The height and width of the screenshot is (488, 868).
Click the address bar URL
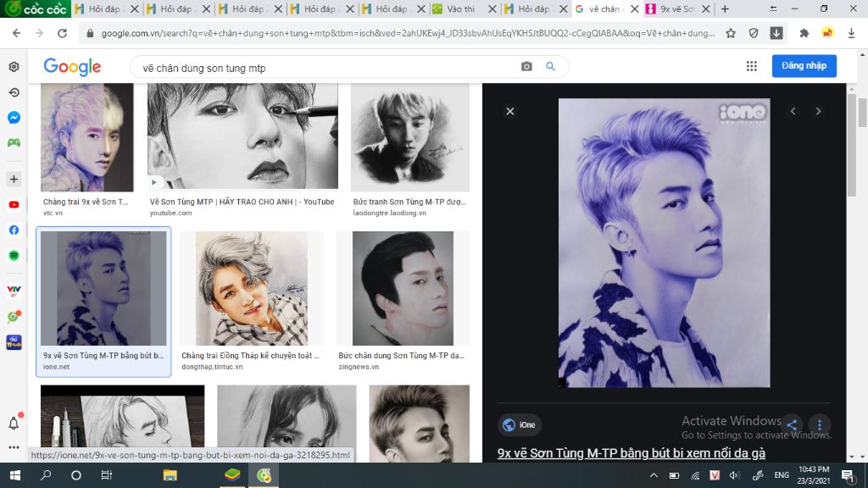point(408,33)
